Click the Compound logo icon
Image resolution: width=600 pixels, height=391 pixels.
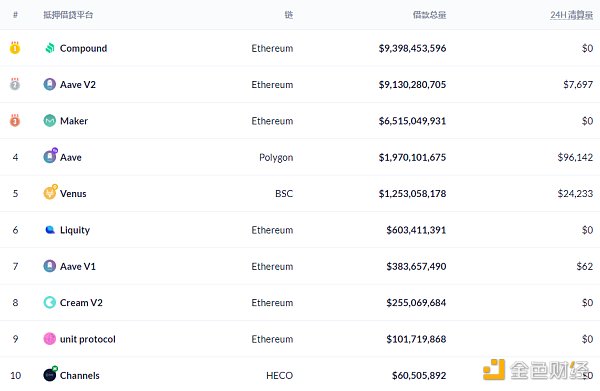coord(50,48)
